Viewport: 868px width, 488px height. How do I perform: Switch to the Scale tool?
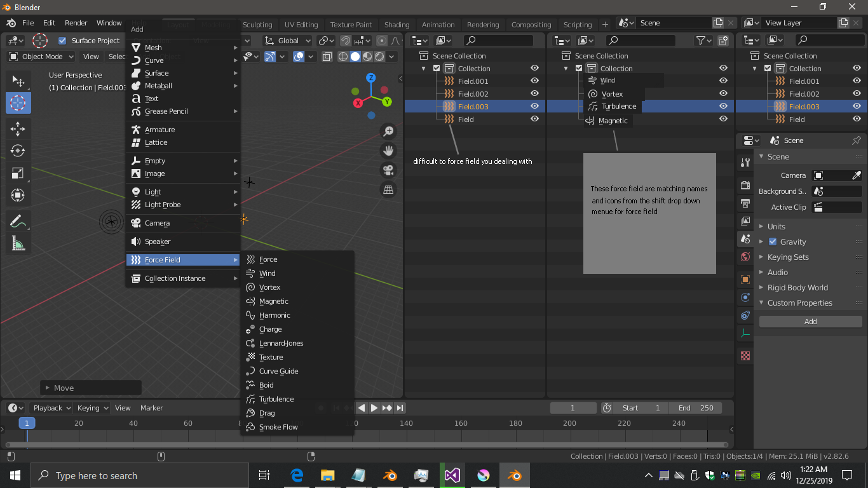pyautogui.click(x=18, y=173)
